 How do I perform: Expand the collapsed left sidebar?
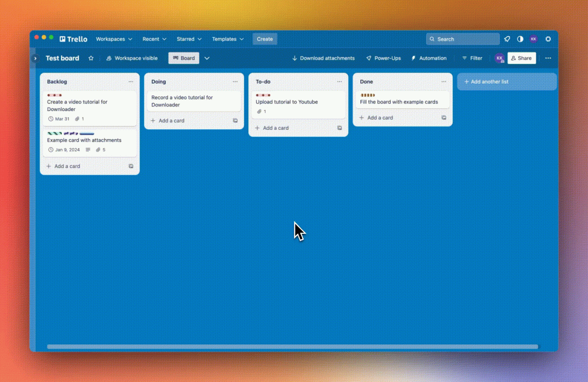pos(35,58)
